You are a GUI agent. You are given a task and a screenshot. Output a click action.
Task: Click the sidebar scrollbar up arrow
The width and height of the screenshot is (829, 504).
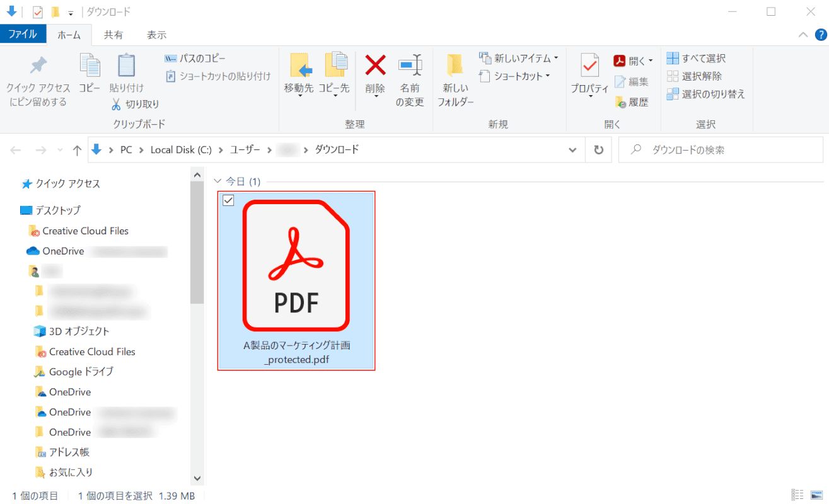197,175
